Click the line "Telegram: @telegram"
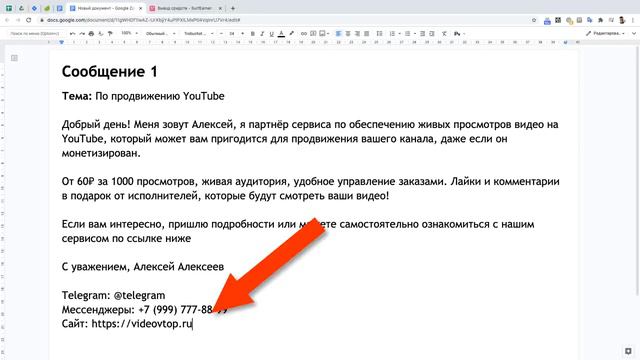The width and height of the screenshot is (640, 360). 113,295
